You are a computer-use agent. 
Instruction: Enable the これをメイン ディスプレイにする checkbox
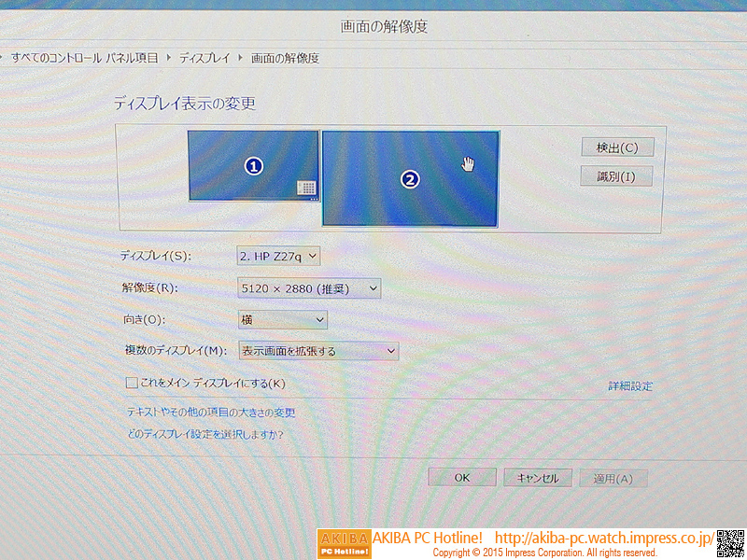tap(132, 383)
